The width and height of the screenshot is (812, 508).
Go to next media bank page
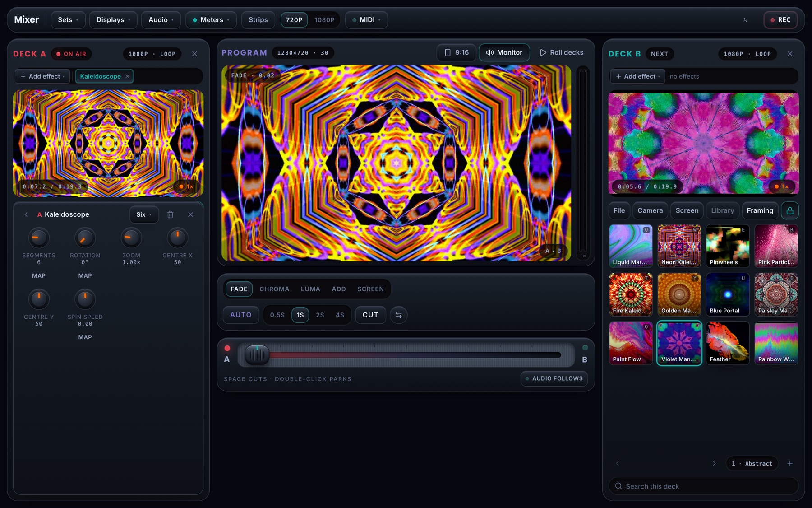714,463
